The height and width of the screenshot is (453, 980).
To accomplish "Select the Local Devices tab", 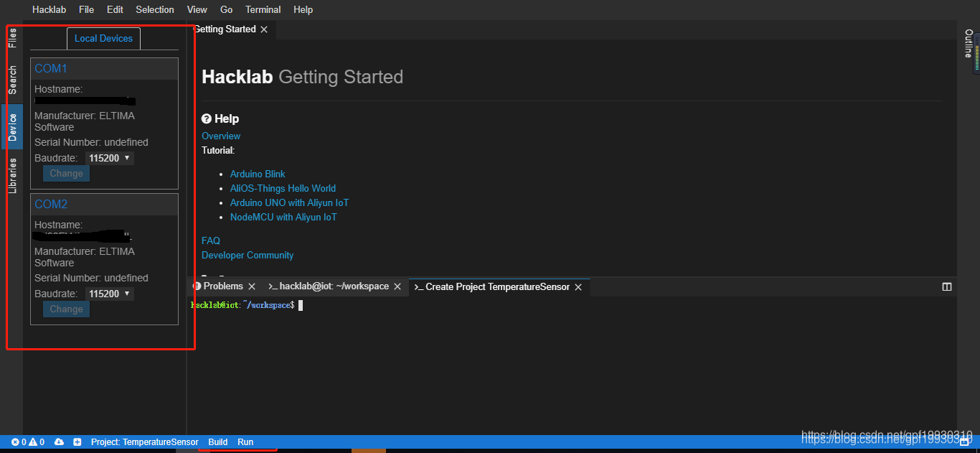I will [103, 38].
